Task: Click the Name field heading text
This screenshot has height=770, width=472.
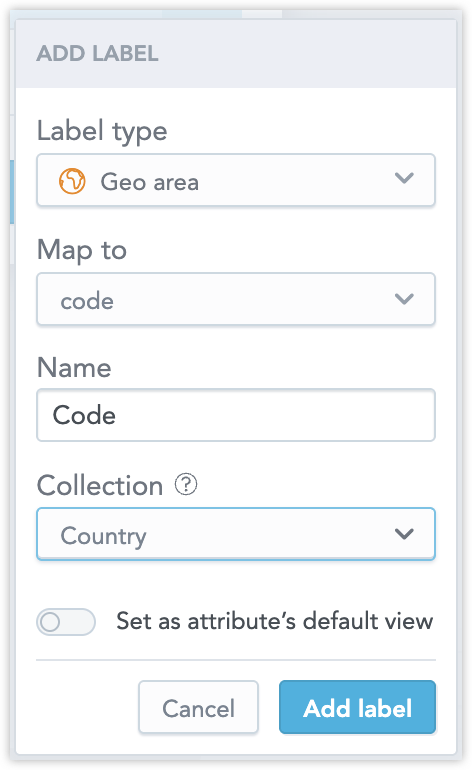Action: [x=74, y=368]
